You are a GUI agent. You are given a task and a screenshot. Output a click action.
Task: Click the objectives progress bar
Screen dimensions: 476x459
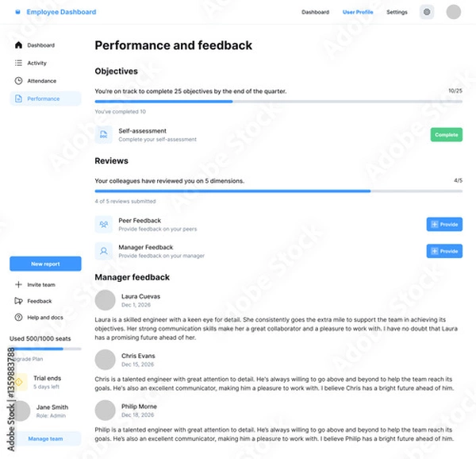(278, 101)
